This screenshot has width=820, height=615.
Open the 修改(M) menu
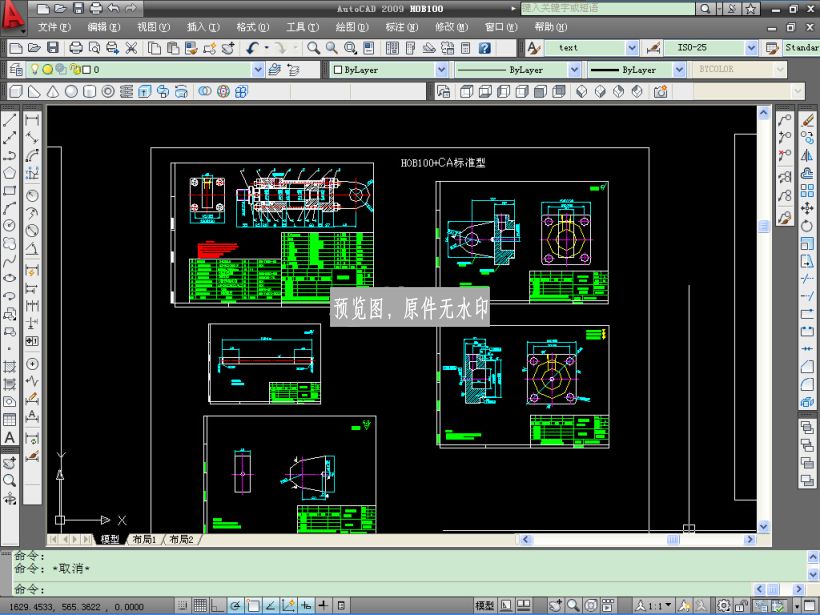(451, 27)
